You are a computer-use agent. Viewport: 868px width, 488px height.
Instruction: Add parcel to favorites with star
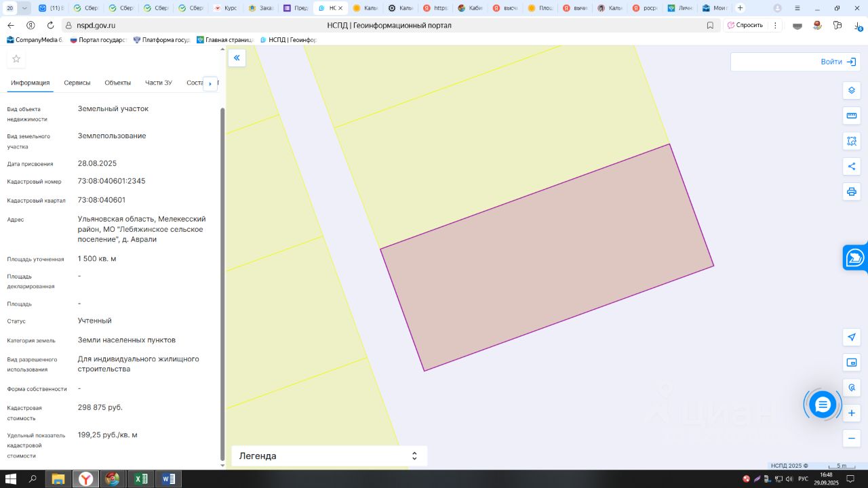coord(16,59)
